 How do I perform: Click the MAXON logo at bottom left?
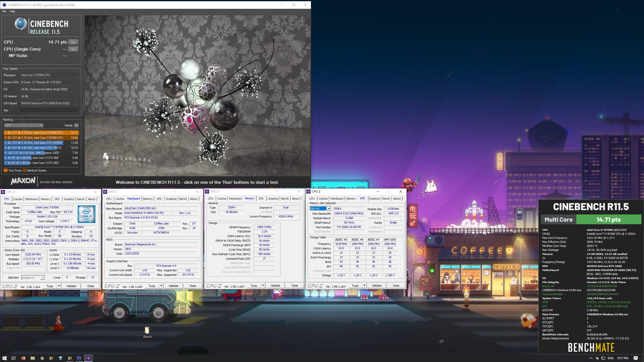(23, 181)
